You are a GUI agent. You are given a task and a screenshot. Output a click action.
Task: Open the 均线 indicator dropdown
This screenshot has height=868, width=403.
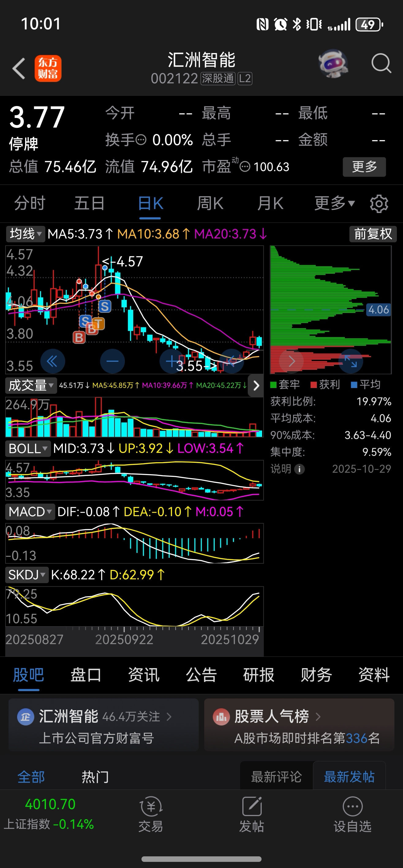coord(26,234)
